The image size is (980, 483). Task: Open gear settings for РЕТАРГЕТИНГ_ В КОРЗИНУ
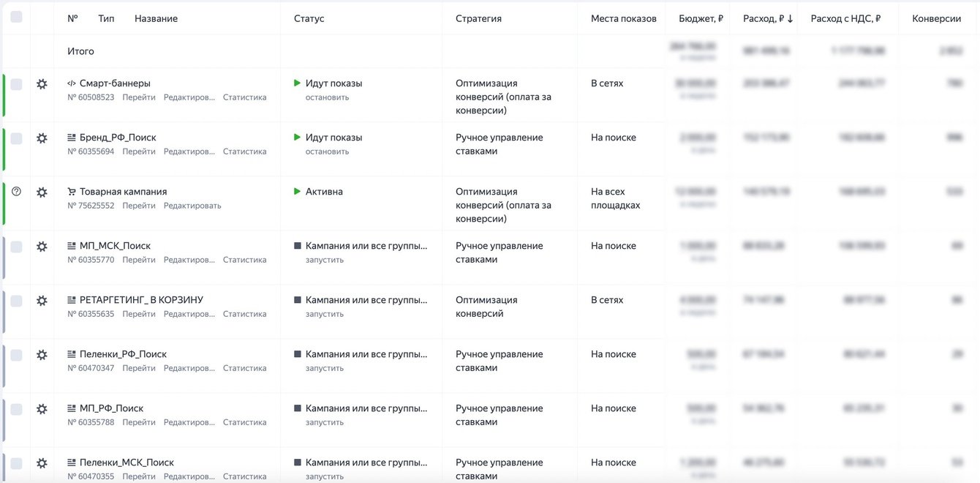pyautogui.click(x=42, y=301)
